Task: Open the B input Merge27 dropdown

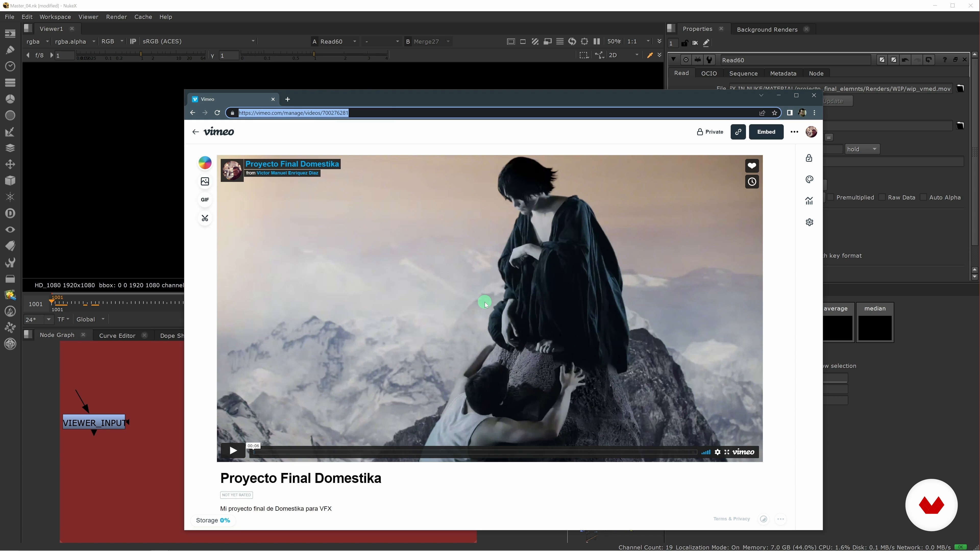Action: point(432,41)
